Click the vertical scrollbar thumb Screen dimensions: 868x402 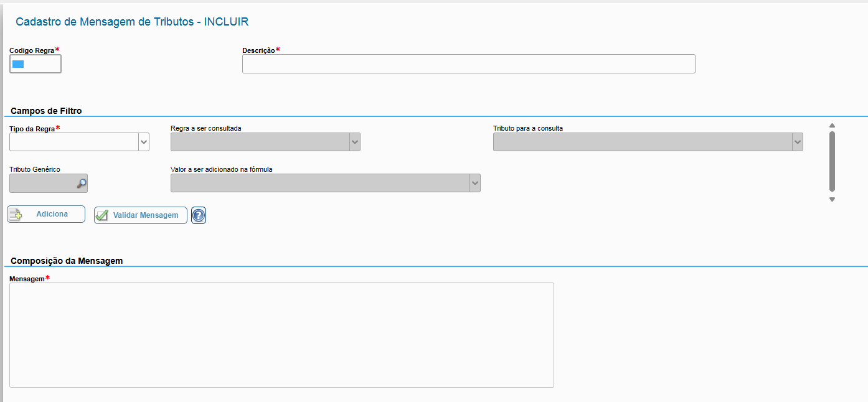click(x=832, y=161)
